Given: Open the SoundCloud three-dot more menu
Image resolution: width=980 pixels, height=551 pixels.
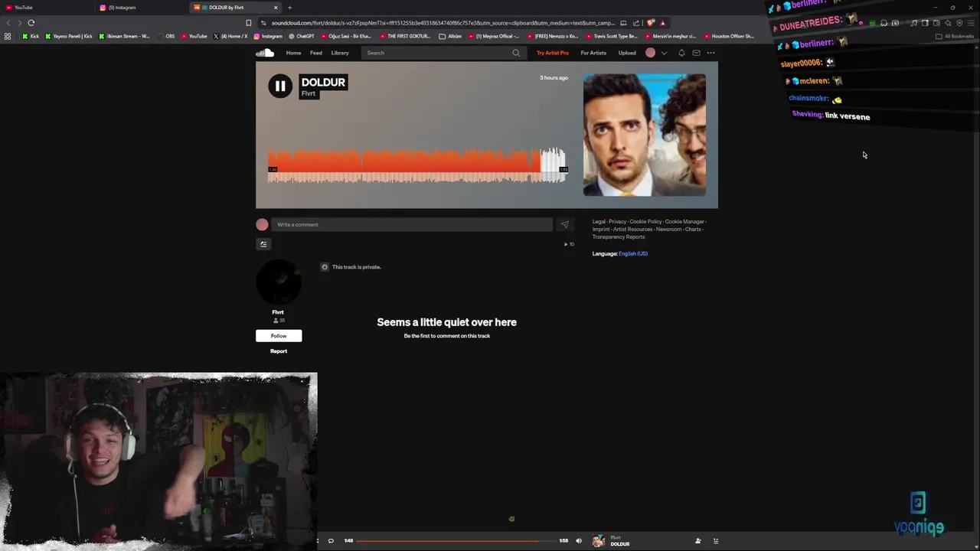Looking at the screenshot, I should 710,53.
